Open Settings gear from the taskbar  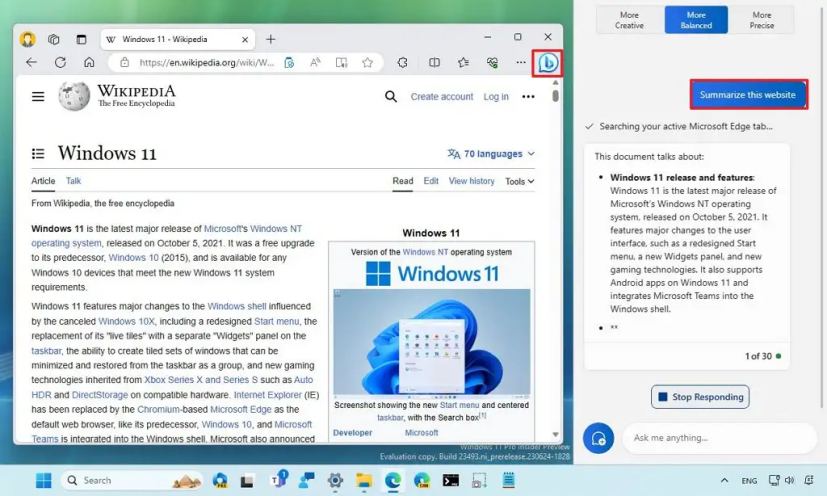click(335, 480)
